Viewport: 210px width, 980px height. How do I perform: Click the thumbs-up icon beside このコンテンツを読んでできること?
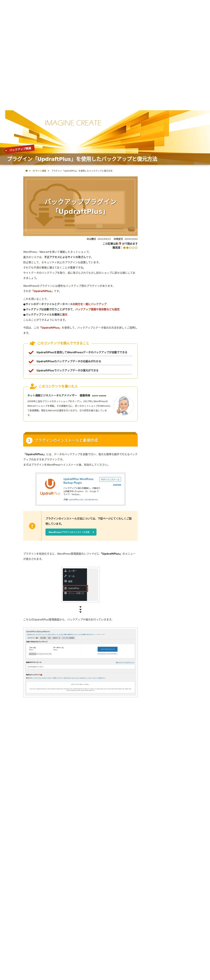(33, 343)
